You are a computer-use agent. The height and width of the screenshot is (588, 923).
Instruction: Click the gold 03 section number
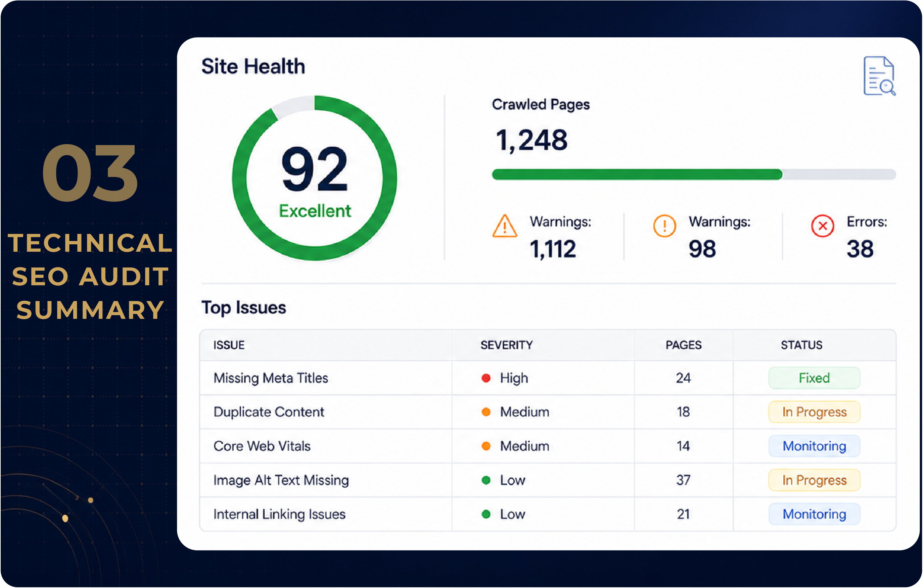click(90, 173)
